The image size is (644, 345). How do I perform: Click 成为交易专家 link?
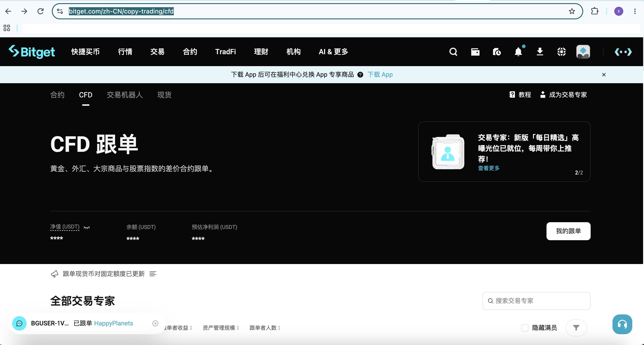pos(563,95)
